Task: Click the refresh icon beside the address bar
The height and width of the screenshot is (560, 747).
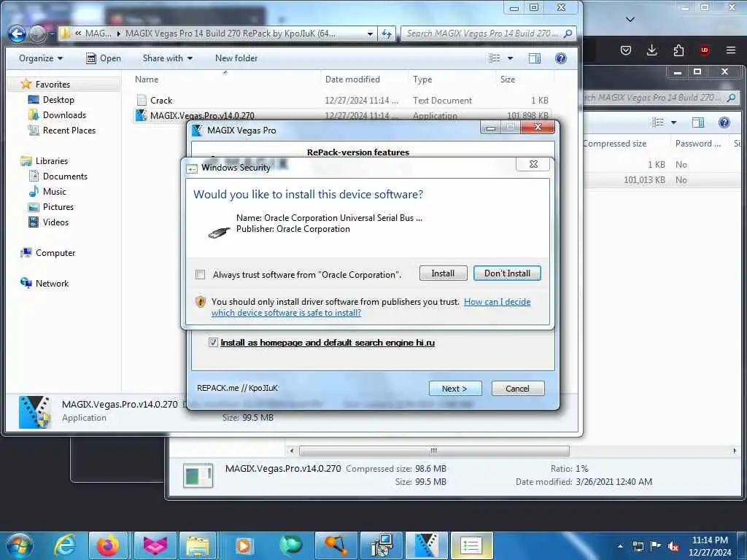Action: 387,34
